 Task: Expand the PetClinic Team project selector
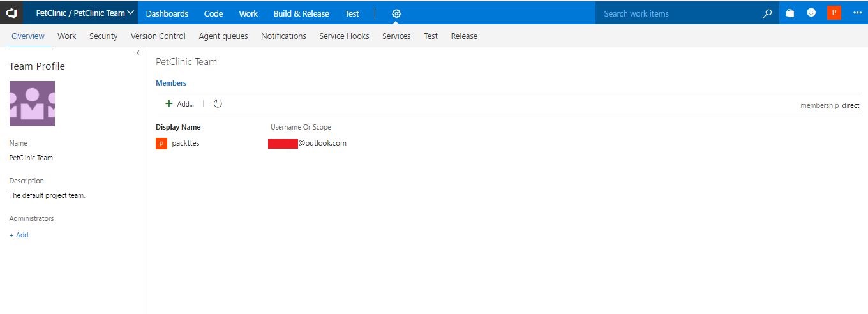[x=86, y=13]
